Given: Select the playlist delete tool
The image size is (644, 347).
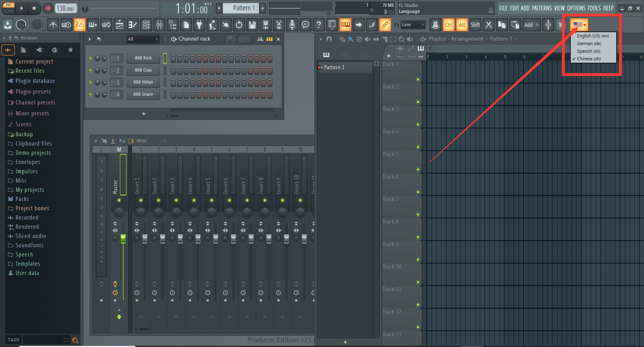Looking at the screenshot, I should pos(359,39).
